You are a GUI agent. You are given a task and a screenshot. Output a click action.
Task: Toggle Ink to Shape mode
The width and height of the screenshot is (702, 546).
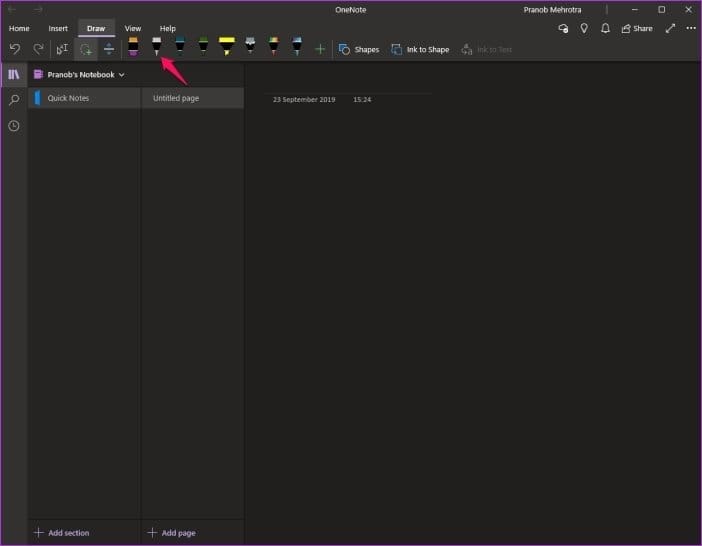(420, 50)
